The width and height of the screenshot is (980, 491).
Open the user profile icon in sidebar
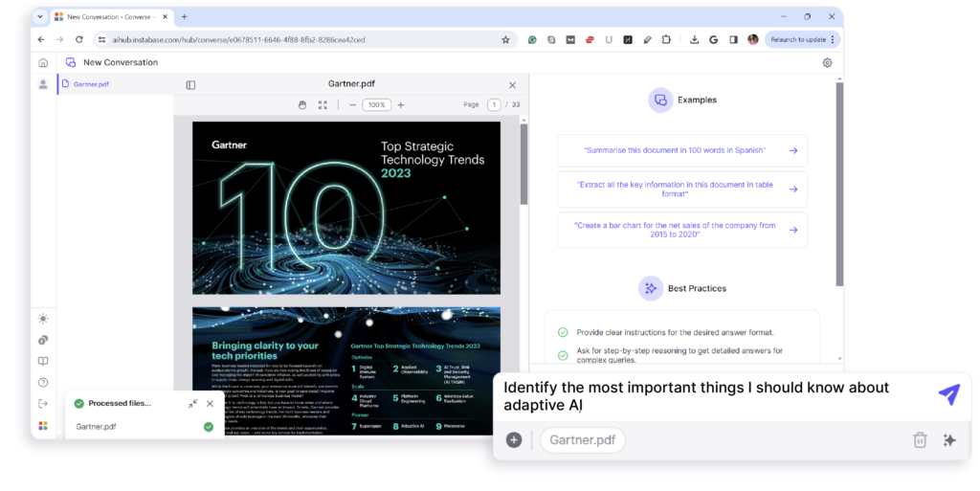(x=43, y=84)
